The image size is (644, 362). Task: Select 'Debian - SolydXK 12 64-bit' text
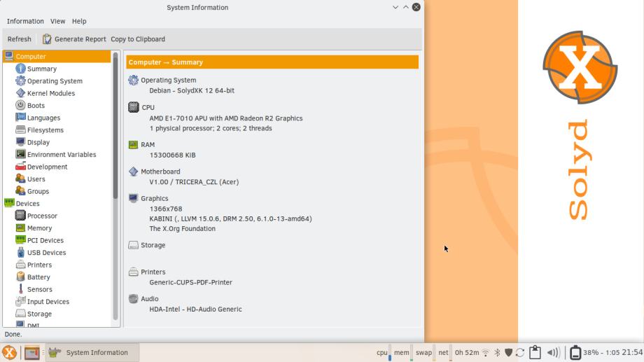(192, 90)
